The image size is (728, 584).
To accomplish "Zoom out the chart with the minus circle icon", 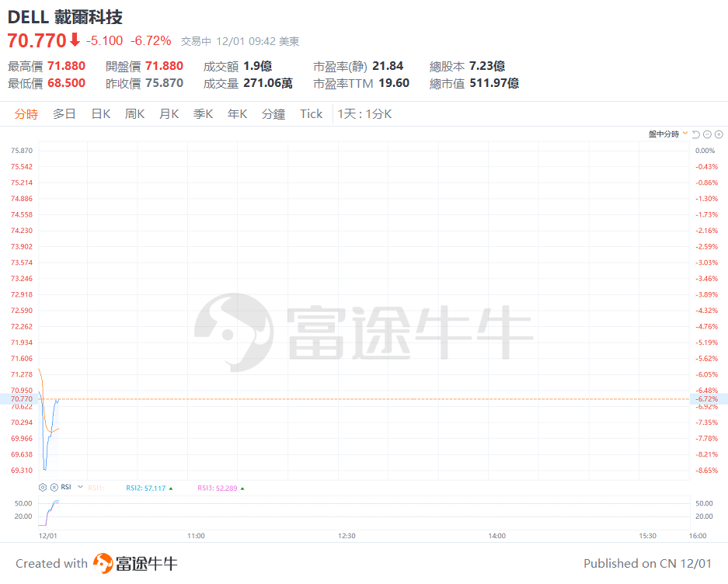I will coord(707,134).
